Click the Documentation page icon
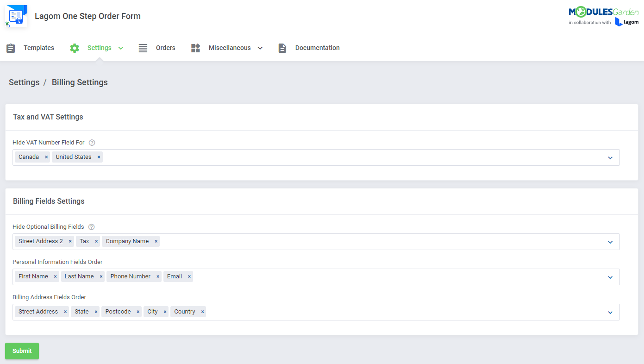Viewport: 644px width, 364px height. (282, 48)
